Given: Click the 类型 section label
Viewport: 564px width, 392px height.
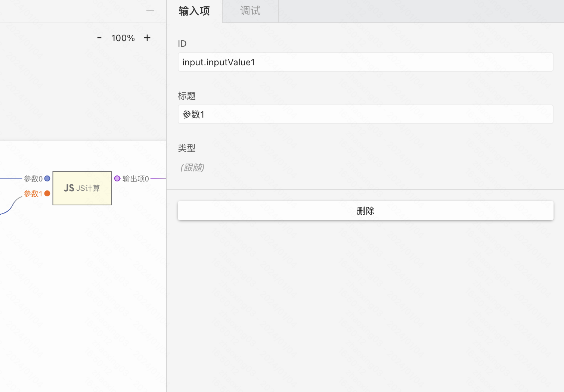Looking at the screenshot, I should click(x=187, y=148).
